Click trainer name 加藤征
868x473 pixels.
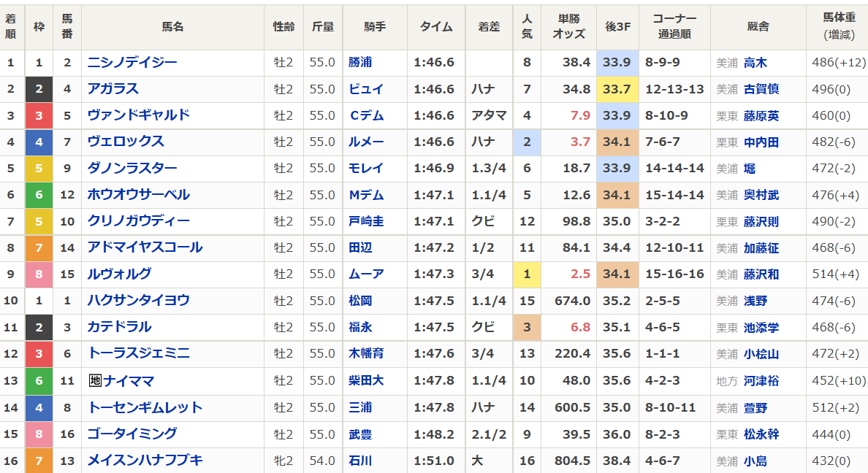pyautogui.click(x=761, y=248)
